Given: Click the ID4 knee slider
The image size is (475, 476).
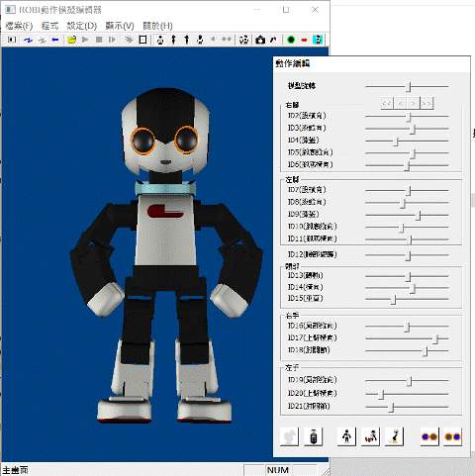Looking at the screenshot, I should [407, 141].
